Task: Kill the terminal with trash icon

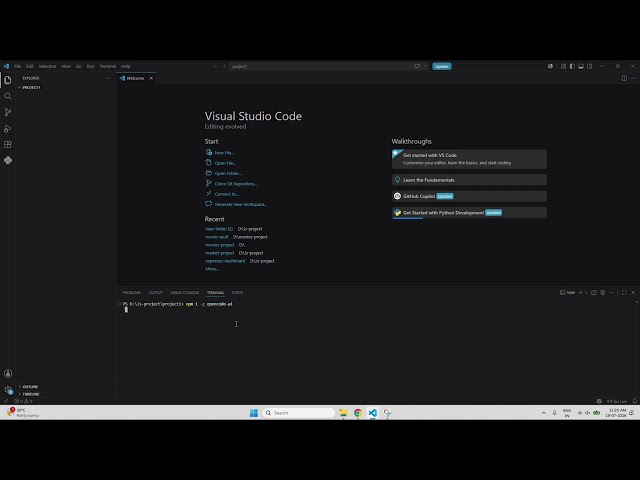Action: click(602, 293)
